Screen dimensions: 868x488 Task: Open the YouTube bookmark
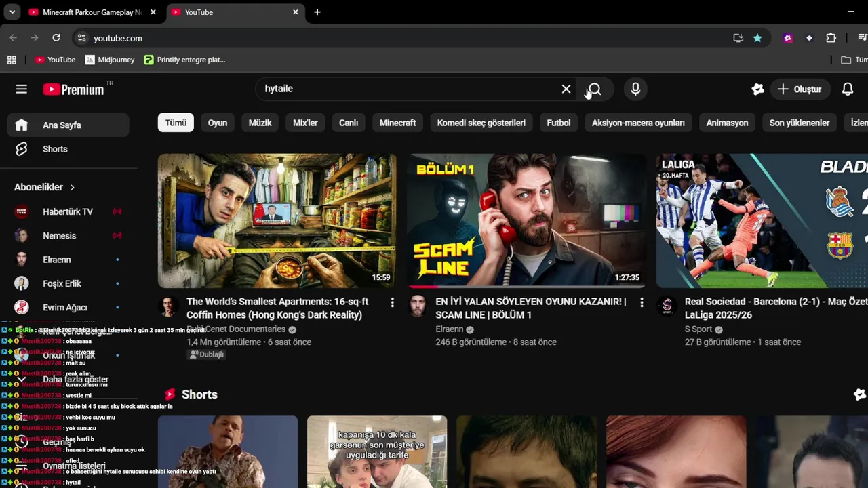tap(55, 60)
